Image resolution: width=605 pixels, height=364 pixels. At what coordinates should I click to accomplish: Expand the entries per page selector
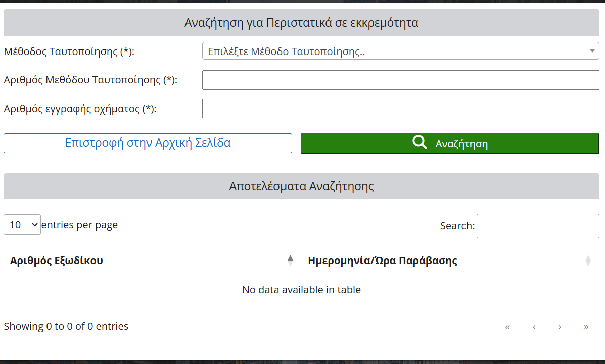pos(22,225)
